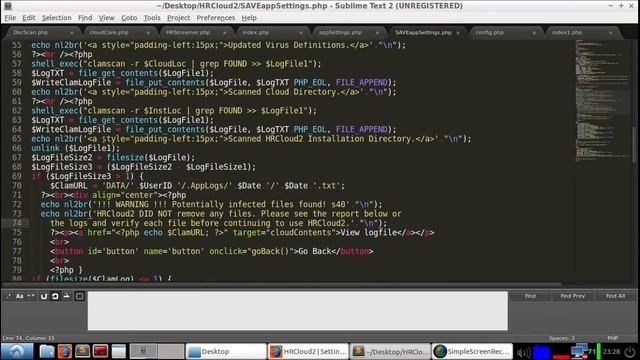
Task: Open the Selection menu
Action: coord(56,18)
